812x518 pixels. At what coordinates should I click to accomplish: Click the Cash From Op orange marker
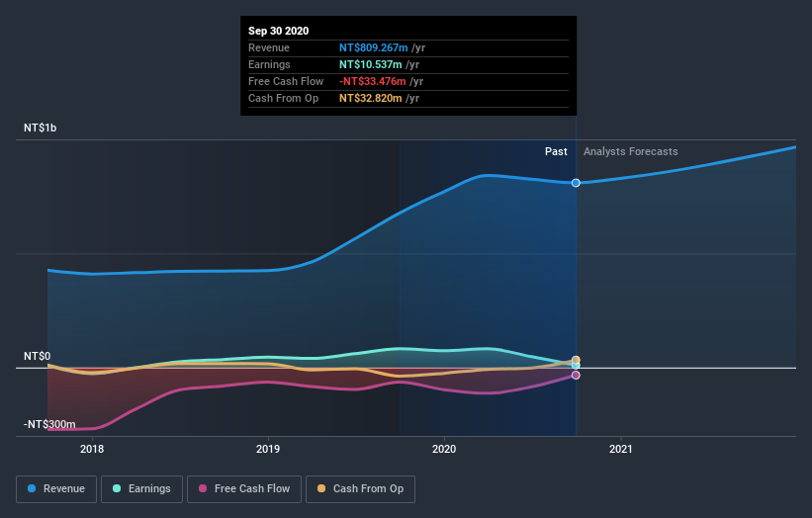pyautogui.click(x=576, y=360)
